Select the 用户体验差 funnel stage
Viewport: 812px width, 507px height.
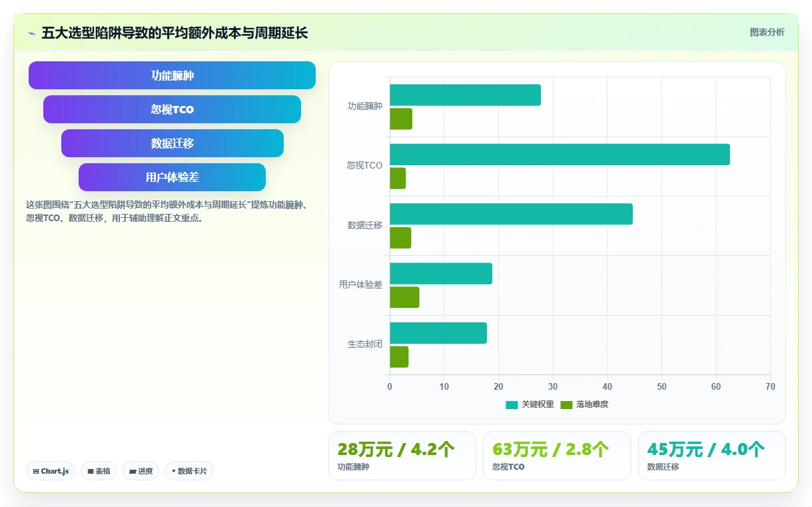pos(172,177)
